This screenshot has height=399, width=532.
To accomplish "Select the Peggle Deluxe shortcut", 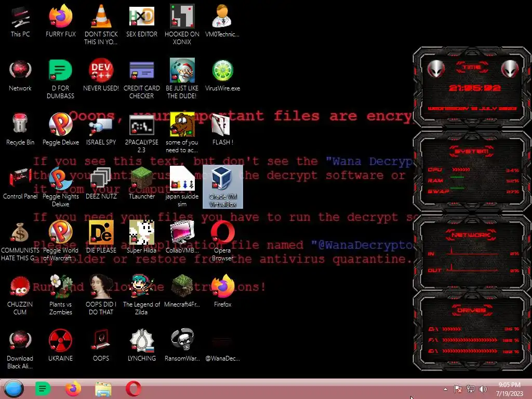I will click(x=60, y=130).
